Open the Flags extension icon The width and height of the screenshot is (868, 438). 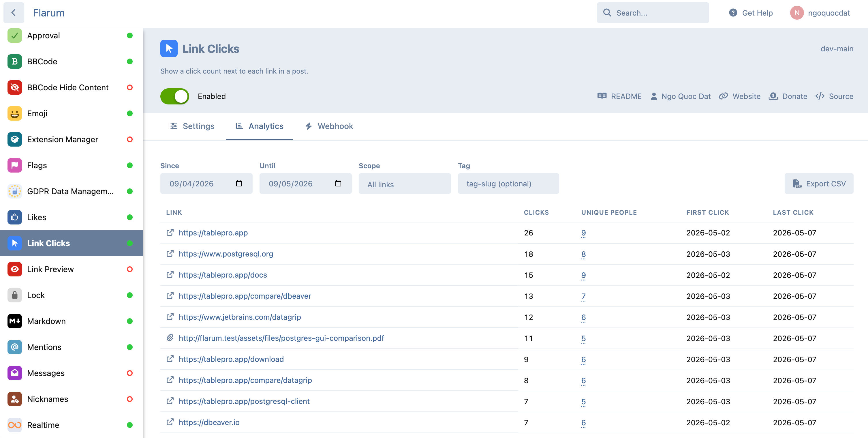[15, 165]
